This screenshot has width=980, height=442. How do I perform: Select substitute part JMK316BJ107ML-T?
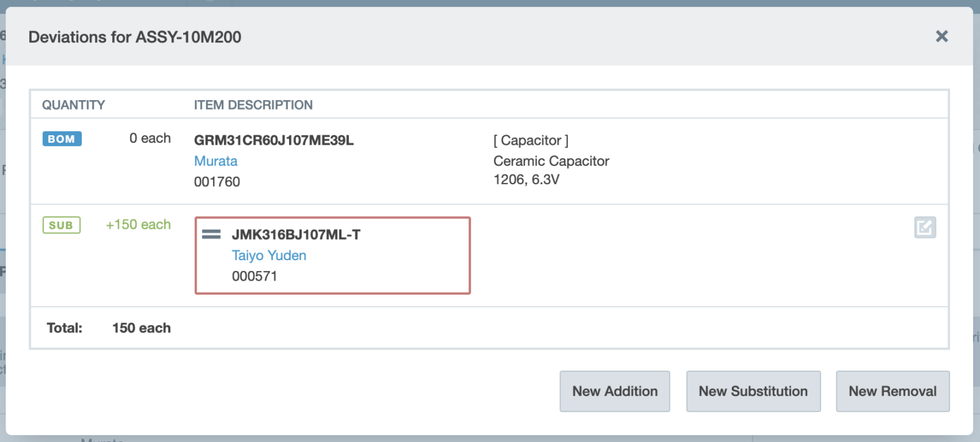point(296,235)
